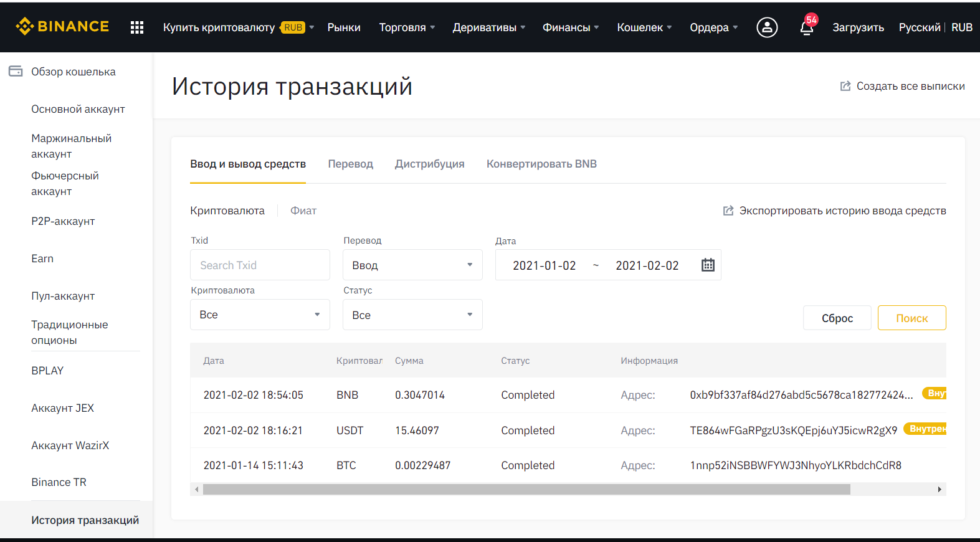Click the export icon beside 'Экспортировать историю ввода средств'

[x=728, y=211]
